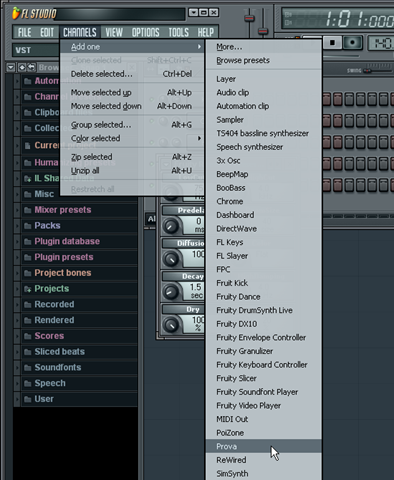Click the Project bones folder icon
The width and height of the screenshot is (394, 480).
click(x=28, y=273)
